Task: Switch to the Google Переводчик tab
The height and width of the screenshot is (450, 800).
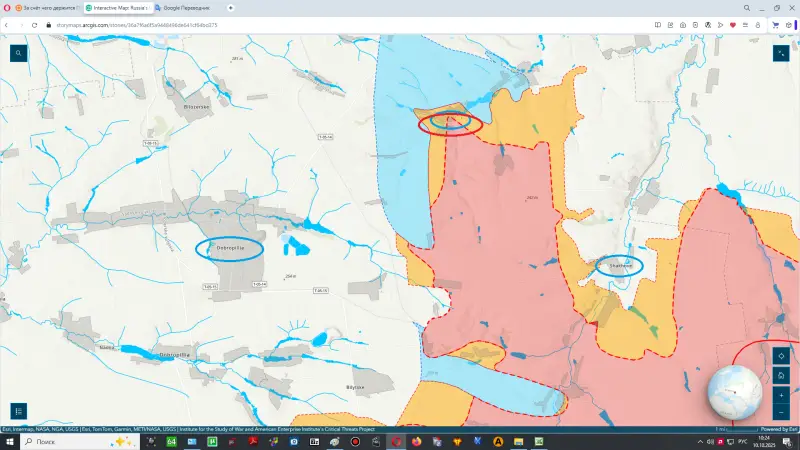Action: tap(190, 8)
